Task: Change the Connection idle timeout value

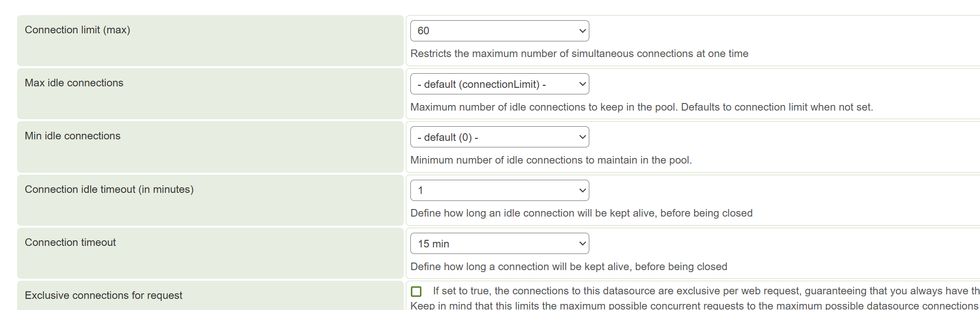Action: point(499,190)
